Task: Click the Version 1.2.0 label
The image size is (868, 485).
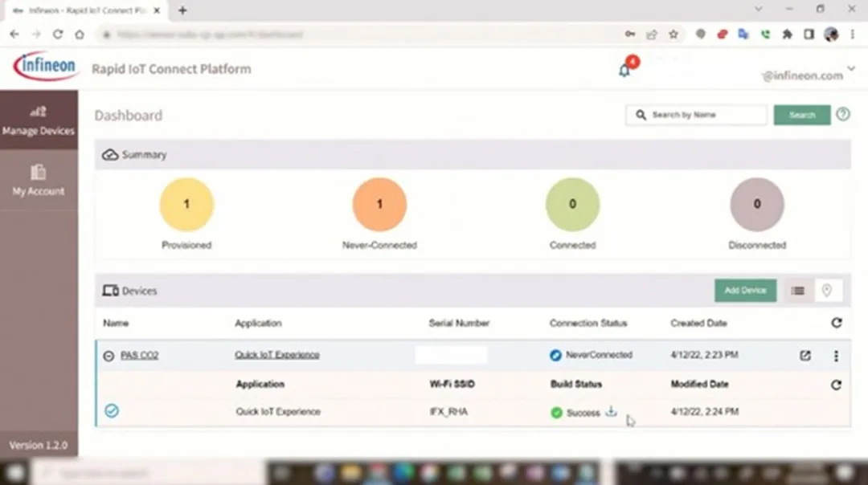Action: click(x=39, y=445)
